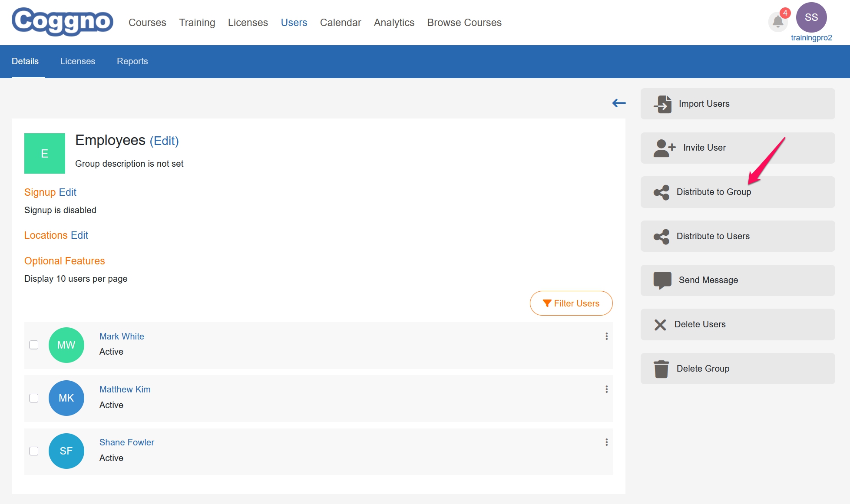Click the Delete Group label
Screen dimensions: 850x504
point(703,369)
